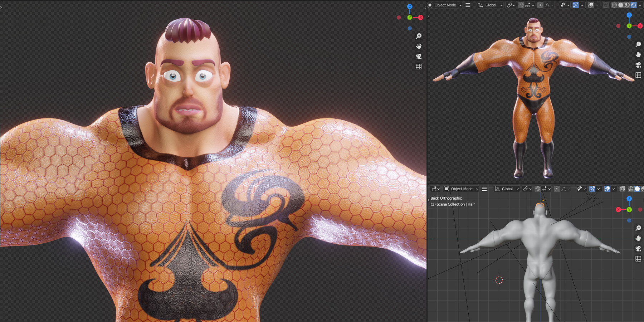Image resolution: width=644 pixels, height=322 pixels.
Task: Click red X axis in top-right viewport gizmo
Action: pos(640,26)
